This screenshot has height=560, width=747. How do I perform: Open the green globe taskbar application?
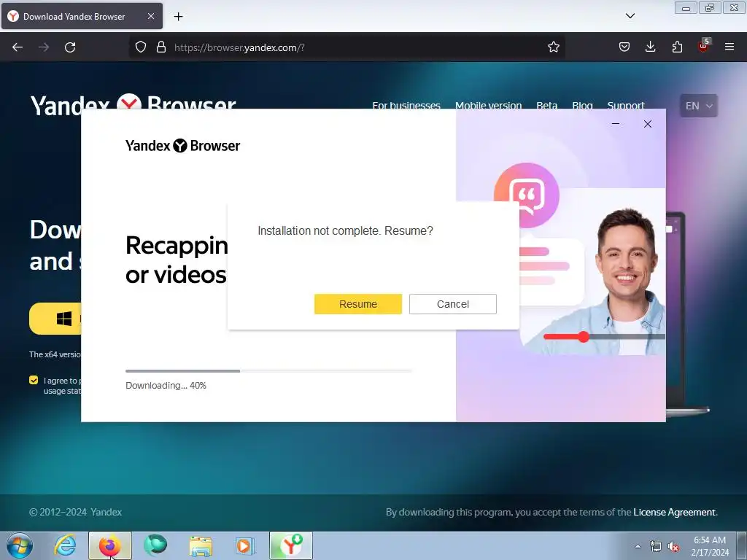click(x=155, y=545)
